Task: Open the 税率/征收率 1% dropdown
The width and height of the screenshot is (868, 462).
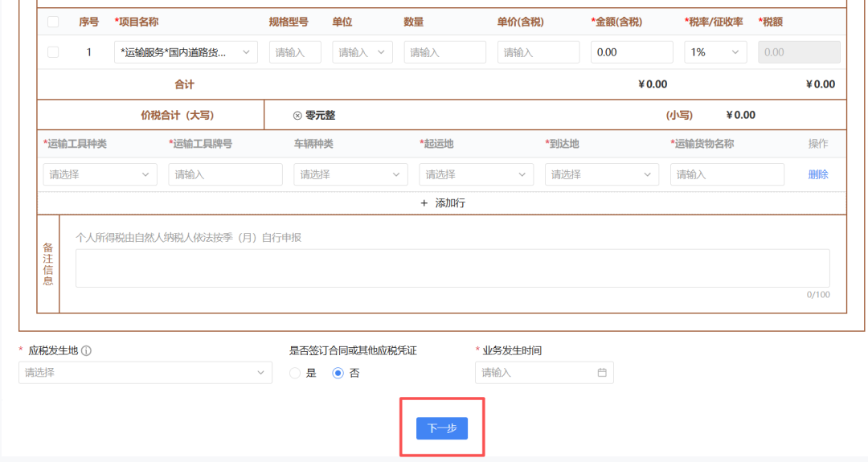Action: (715, 52)
